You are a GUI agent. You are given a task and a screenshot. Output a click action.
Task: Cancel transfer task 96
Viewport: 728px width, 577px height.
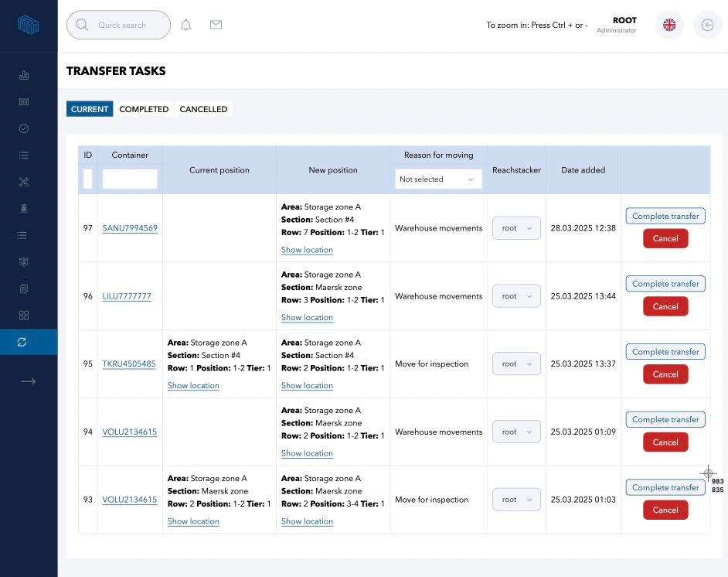pyautogui.click(x=665, y=306)
